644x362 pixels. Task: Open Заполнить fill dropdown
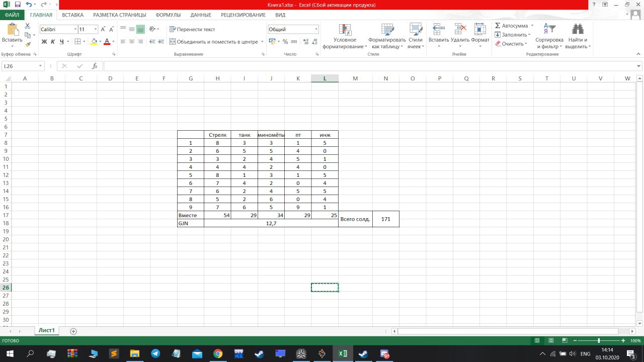click(512, 35)
